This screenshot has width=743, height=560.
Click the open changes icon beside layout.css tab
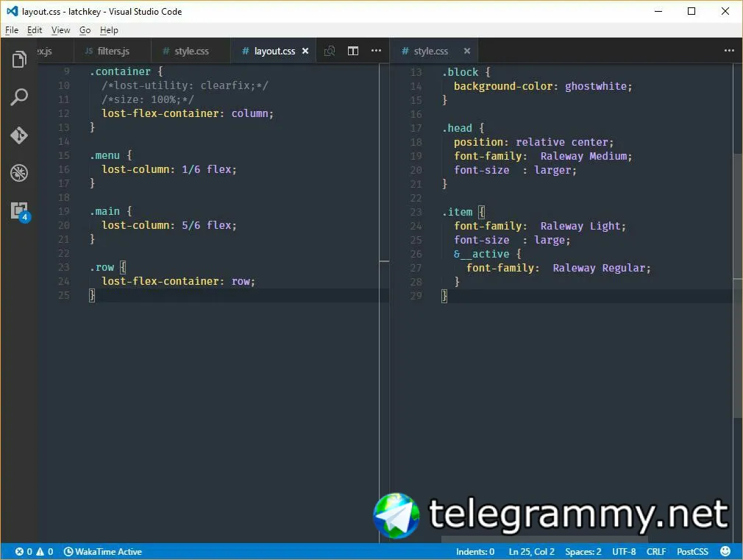coord(330,52)
